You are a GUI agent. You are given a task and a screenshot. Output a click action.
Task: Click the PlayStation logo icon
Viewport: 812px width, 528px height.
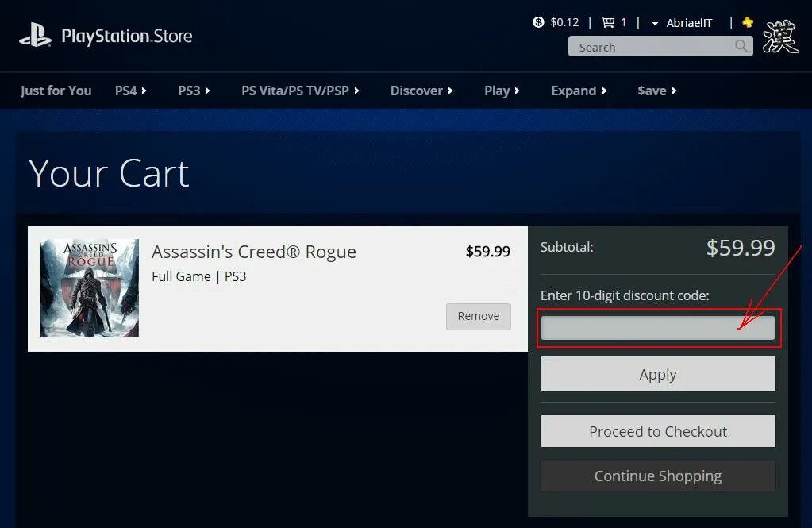pyautogui.click(x=35, y=35)
